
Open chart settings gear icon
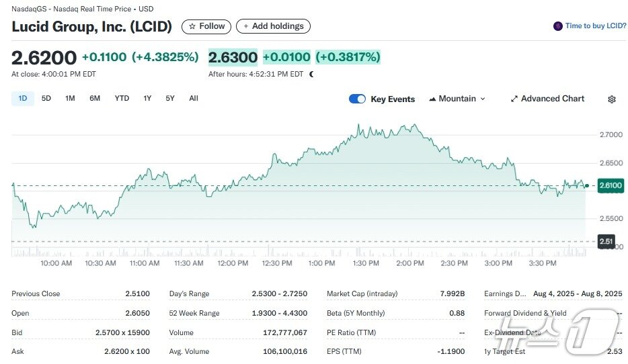point(611,99)
